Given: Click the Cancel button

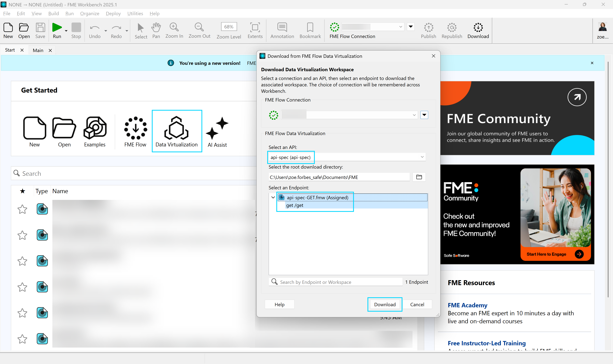Looking at the screenshot, I should [417, 304].
